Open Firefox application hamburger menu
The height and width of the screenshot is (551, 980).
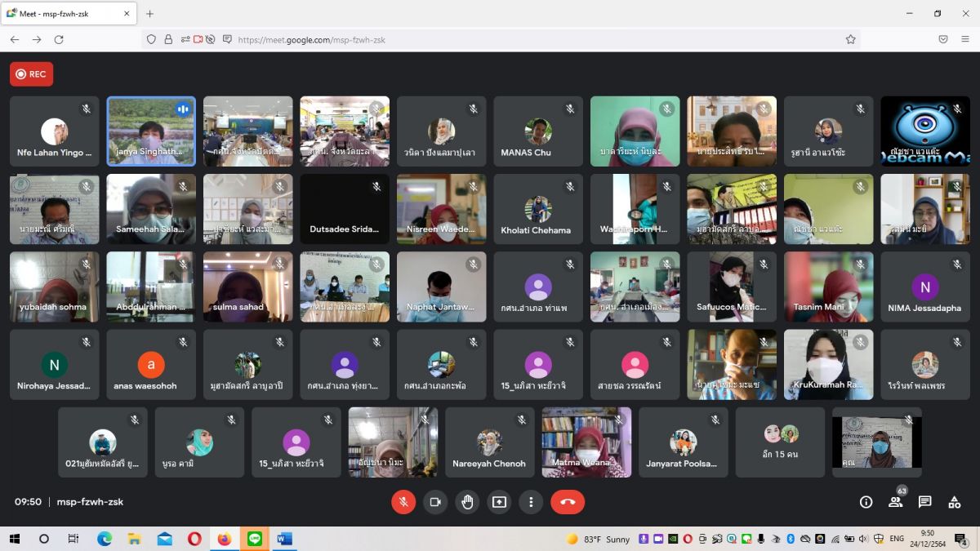point(965,39)
